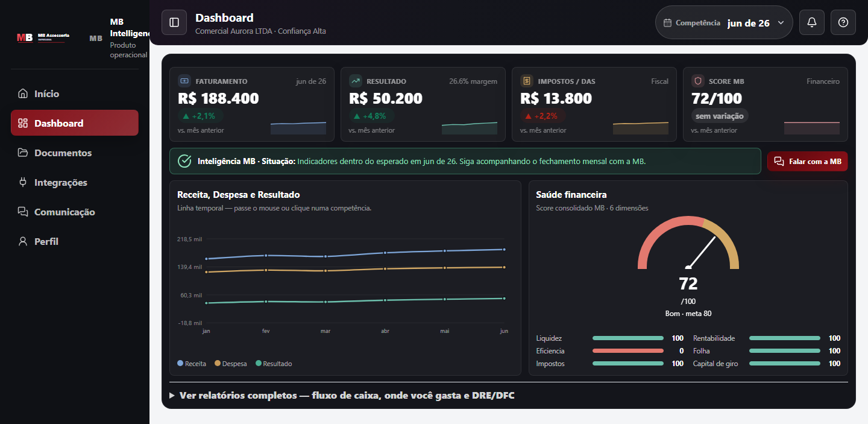868x424 pixels.
Task: Click the Resultado card trending icon
Action: click(356, 81)
